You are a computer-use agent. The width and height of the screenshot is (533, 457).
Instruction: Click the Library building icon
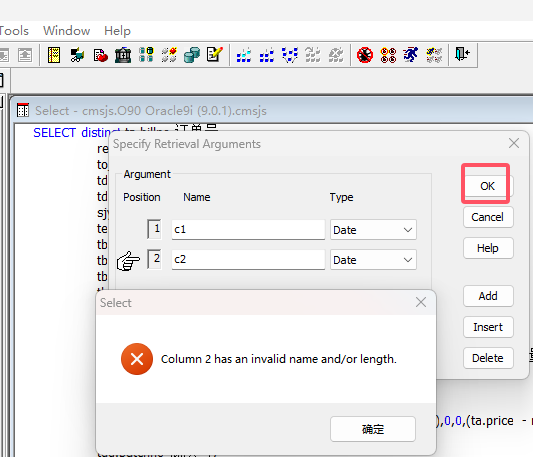point(123,55)
